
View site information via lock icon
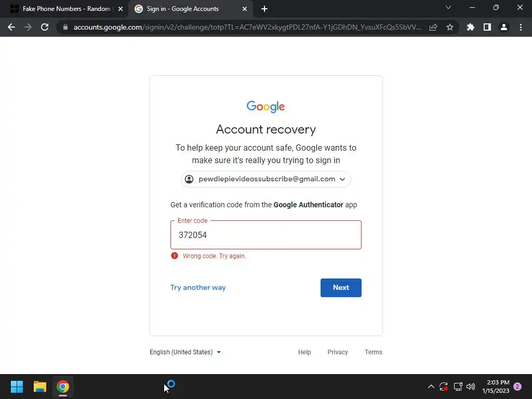coord(65,27)
